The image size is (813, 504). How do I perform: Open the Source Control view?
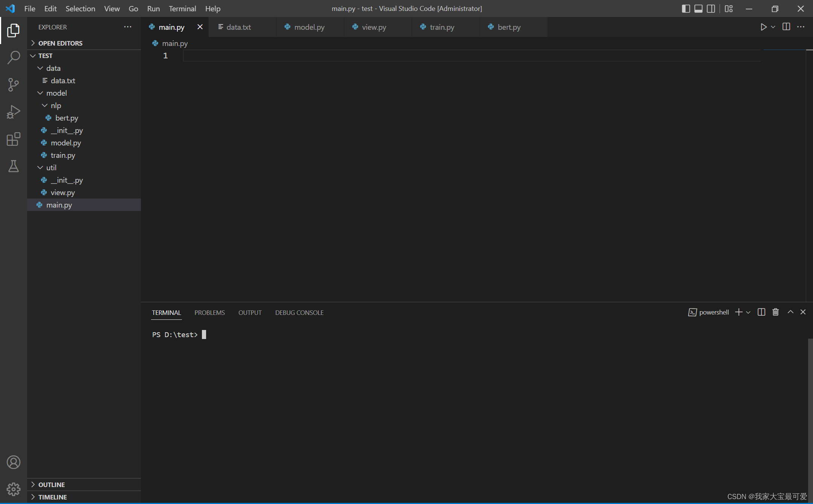click(x=14, y=85)
